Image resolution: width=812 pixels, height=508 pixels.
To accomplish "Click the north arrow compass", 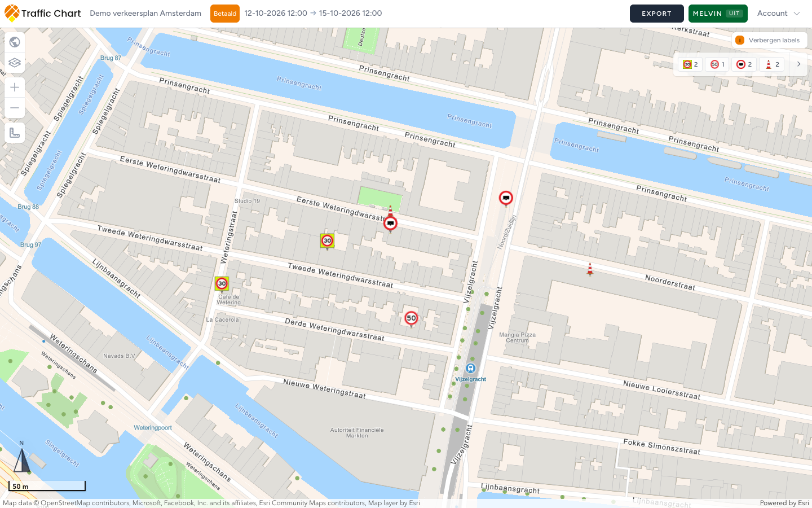I will click(x=21, y=457).
